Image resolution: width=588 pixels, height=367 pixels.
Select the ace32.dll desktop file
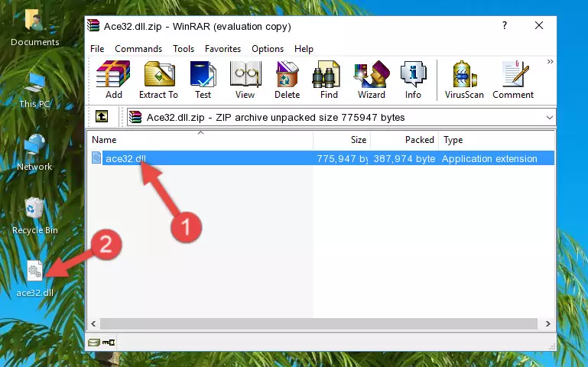[x=34, y=278]
